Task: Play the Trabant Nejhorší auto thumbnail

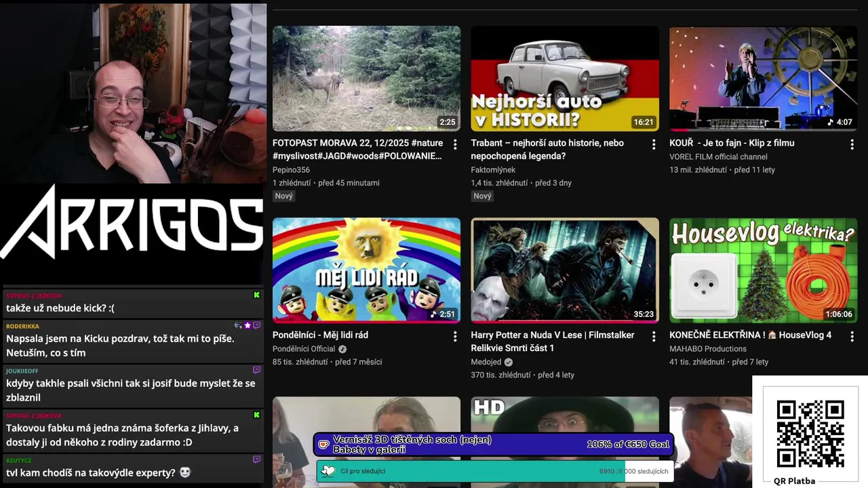Action: click(565, 79)
